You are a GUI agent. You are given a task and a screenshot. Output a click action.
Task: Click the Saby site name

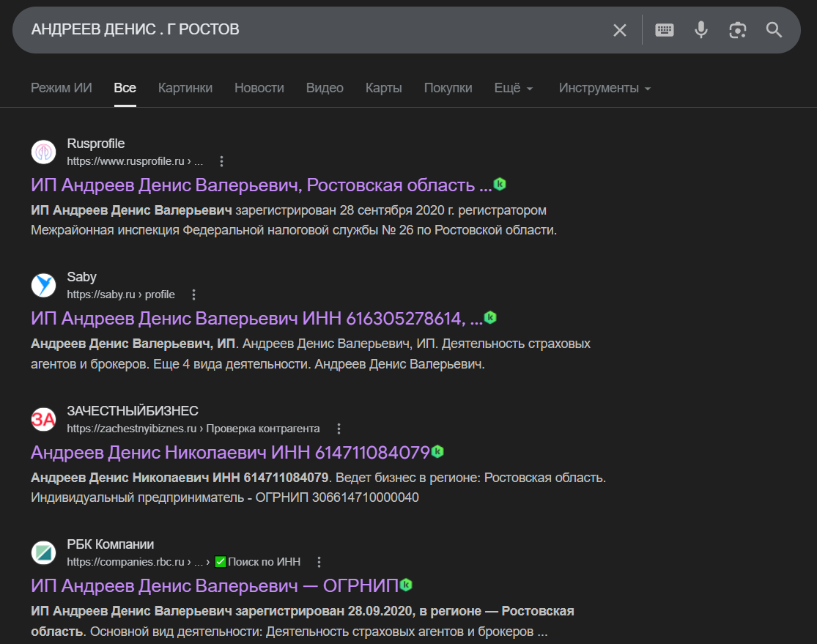82,277
